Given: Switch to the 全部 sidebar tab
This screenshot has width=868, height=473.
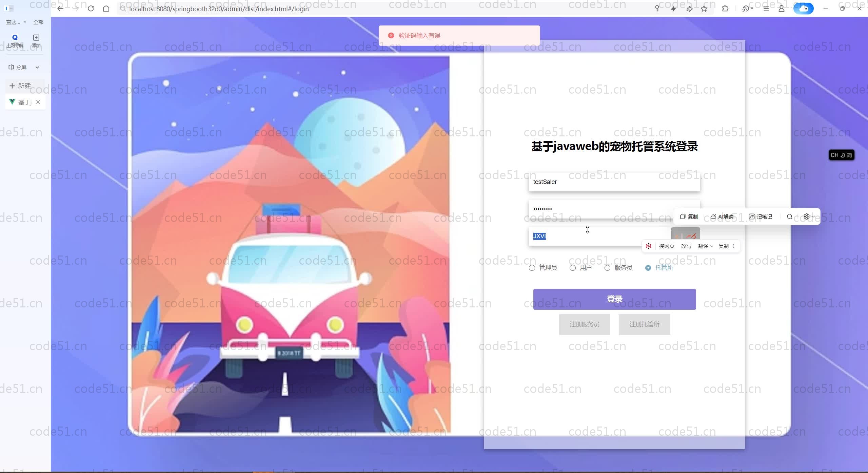Looking at the screenshot, I should pyautogui.click(x=38, y=22).
